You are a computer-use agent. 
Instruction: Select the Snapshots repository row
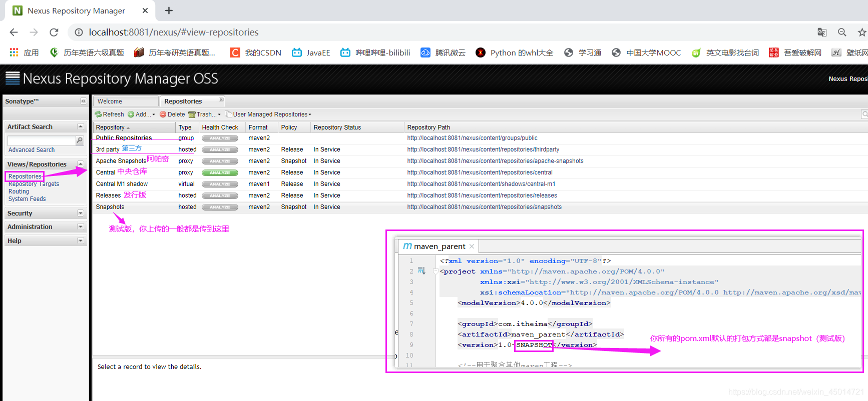click(x=481, y=207)
